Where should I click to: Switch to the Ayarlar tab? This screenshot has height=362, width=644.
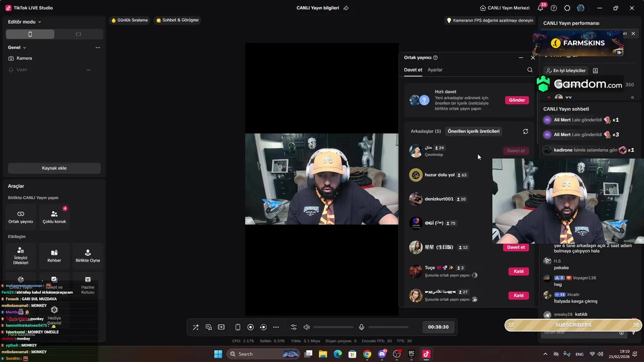coord(435,70)
